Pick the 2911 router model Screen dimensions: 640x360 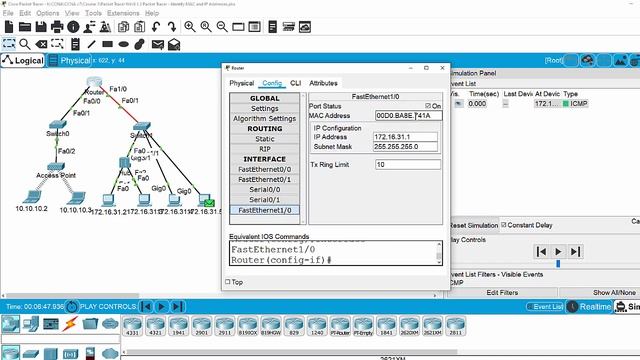[224, 326]
